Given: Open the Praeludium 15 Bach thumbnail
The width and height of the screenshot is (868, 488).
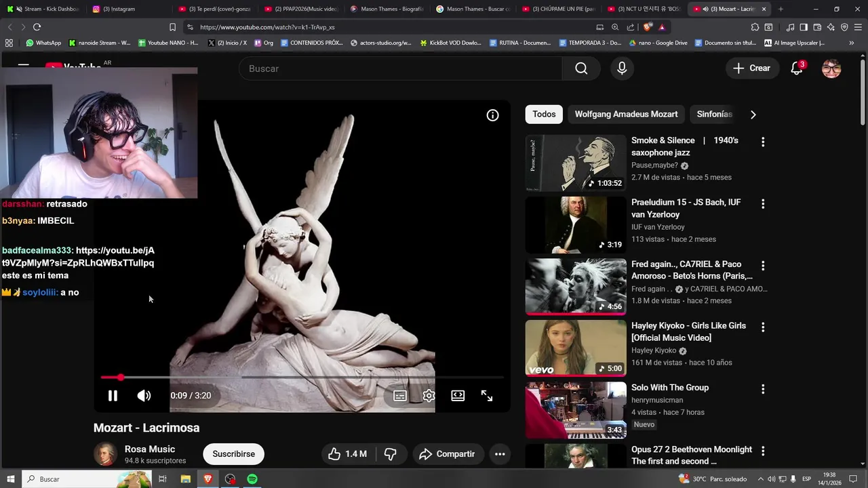Looking at the screenshot, I should [x=576, y=225].
